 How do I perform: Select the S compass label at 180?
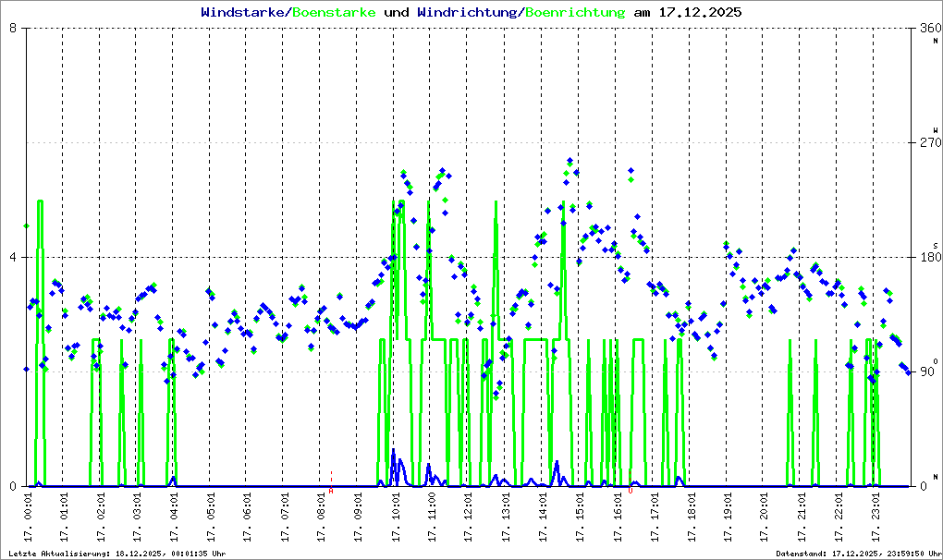[935, 246]
